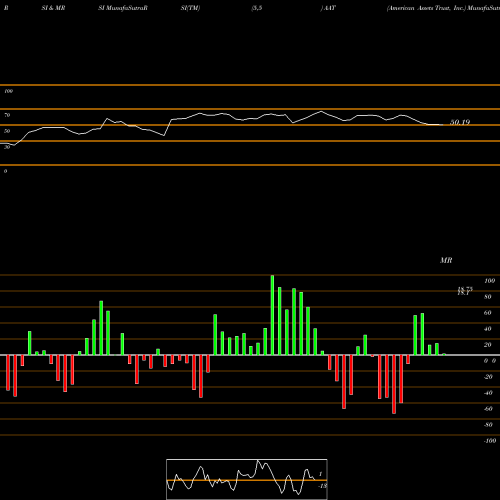Click the RSI value label 50.19

coord(460,122)
